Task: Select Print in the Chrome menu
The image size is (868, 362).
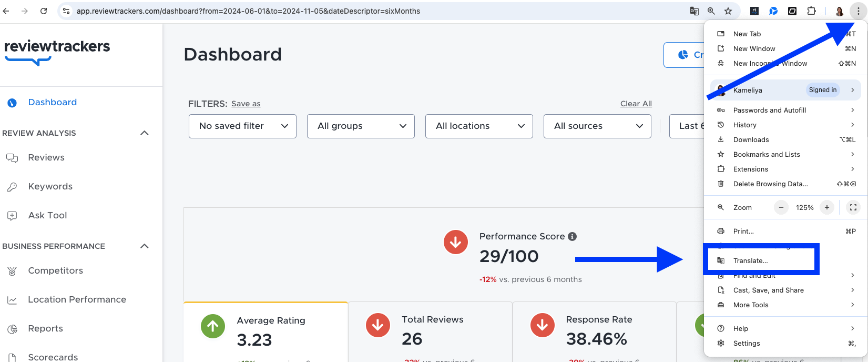Action: [x=786, y=231]
